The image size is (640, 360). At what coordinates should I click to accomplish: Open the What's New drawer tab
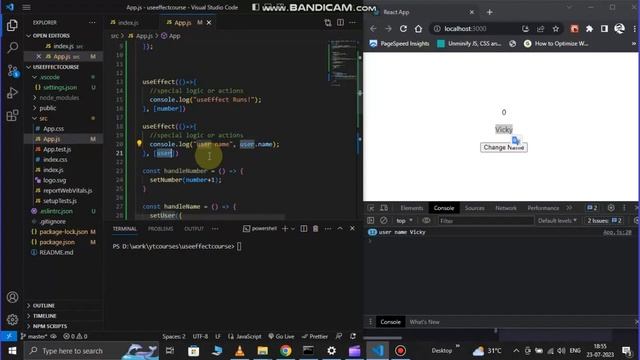[x=424, y=322]
